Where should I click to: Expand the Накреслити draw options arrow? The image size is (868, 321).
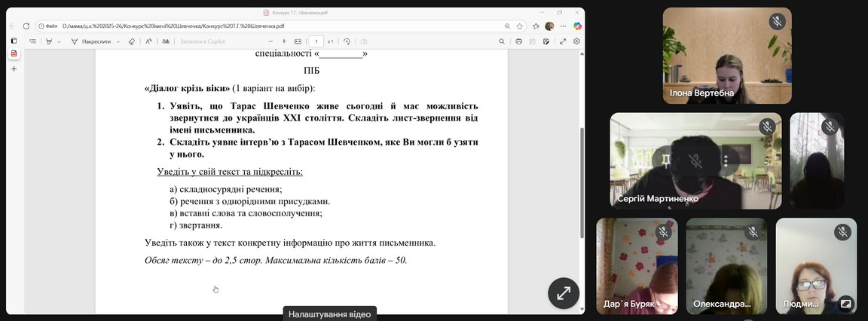[118, 41]
